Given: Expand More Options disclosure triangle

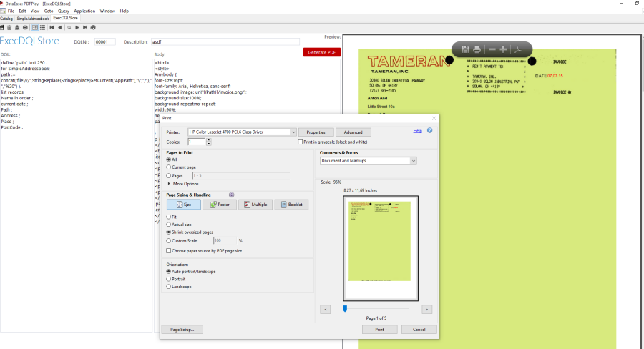Looking at the screenshot, I should 169,184.
